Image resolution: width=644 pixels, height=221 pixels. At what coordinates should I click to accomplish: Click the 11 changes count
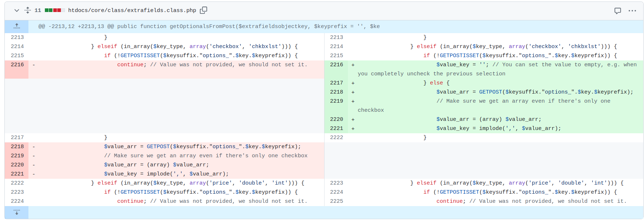coord(38,10)
